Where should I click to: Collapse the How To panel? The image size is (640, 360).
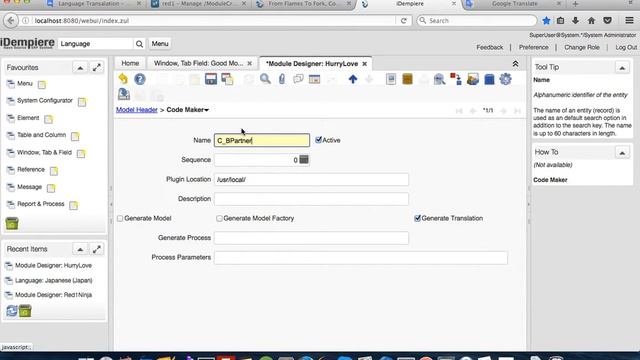(x=622, y=153)
